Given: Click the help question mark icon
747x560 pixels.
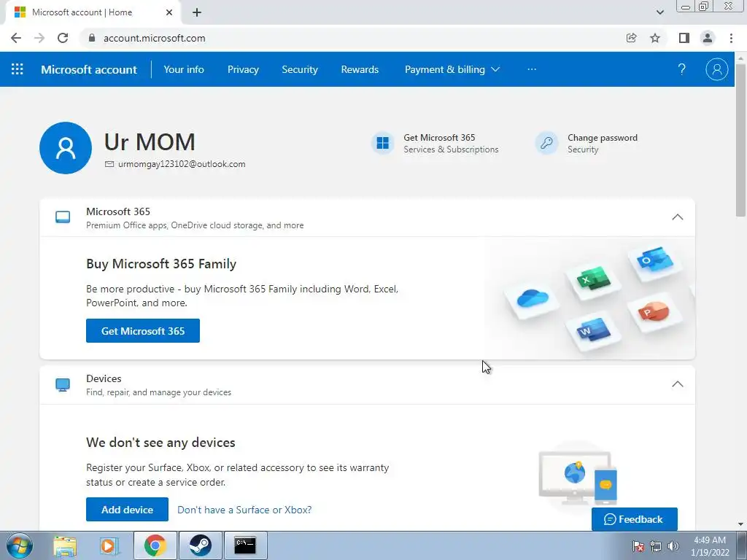Looking at the screenshot, I should (682, 69).
